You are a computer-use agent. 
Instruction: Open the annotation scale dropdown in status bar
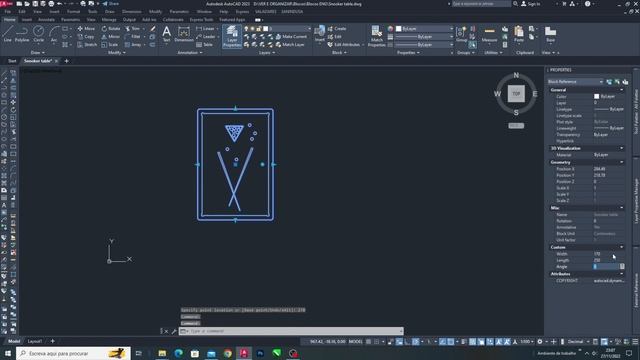527,341
